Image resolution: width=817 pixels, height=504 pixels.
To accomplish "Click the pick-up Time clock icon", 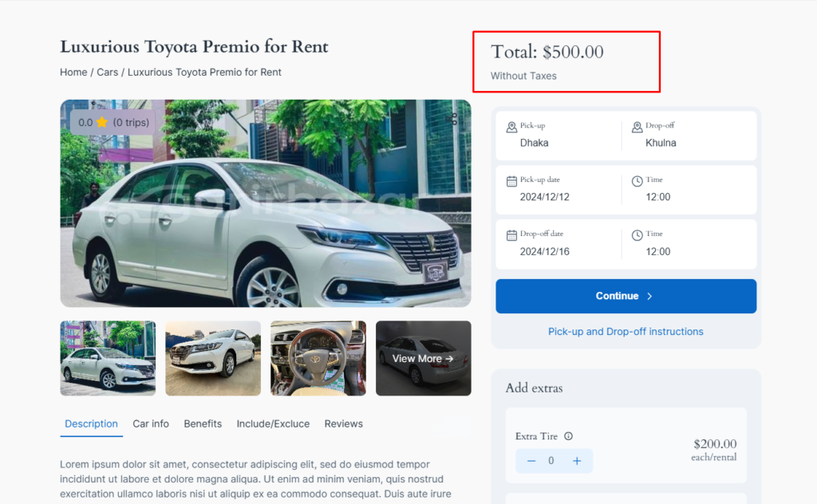I will pyautogui.click(x=637, y=181).
